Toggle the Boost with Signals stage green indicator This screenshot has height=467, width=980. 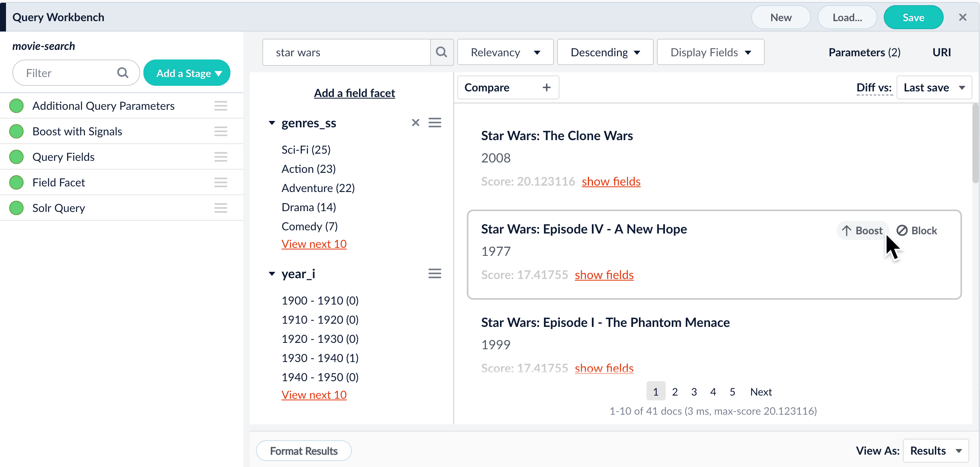pyautogui.click(x=16, y=131)
